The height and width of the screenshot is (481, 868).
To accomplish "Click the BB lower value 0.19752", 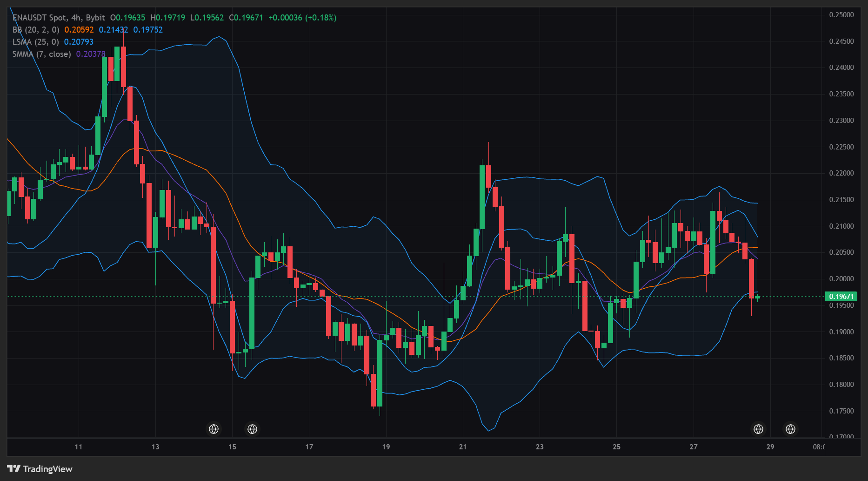I will click(148, 30).
